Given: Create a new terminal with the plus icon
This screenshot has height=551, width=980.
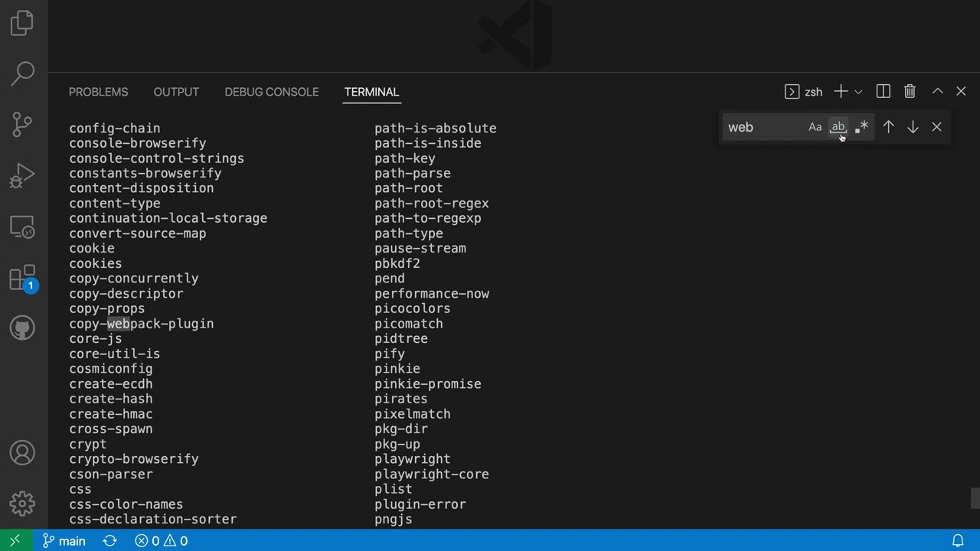Looking at the screenshot, I should coord(841,92).
